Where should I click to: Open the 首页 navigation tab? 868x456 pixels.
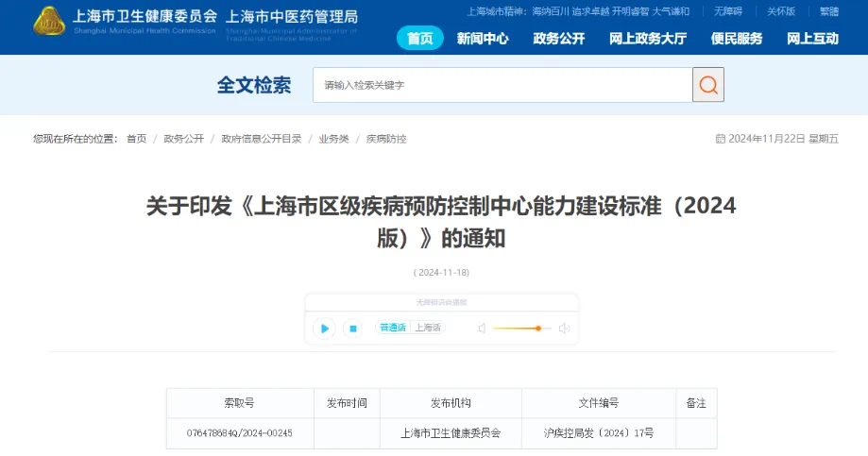pos(420,38)
